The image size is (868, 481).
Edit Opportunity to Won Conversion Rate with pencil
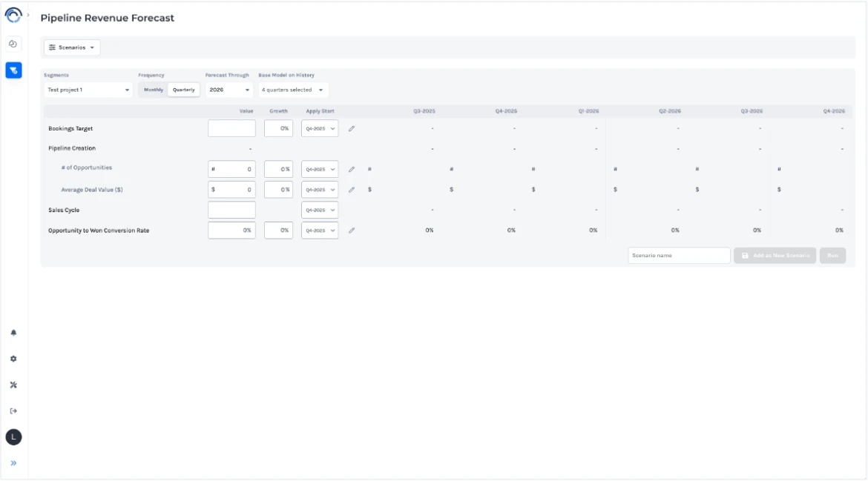(x=352, y=230)
